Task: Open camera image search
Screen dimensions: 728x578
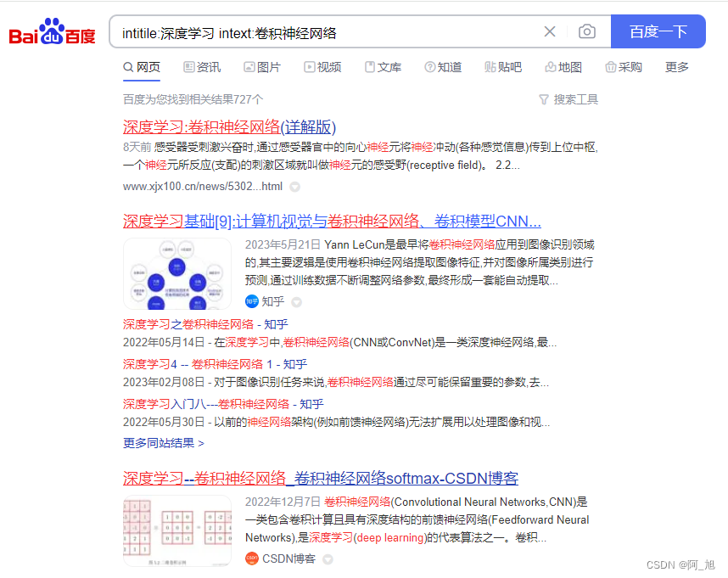Action: (x=587, y=31)
